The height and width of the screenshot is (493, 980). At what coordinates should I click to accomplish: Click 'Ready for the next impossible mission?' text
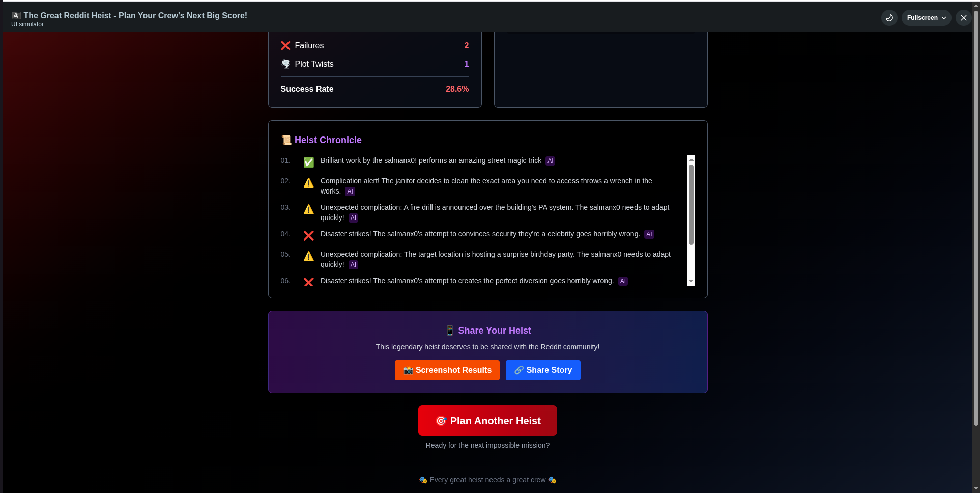pos(487,445)
